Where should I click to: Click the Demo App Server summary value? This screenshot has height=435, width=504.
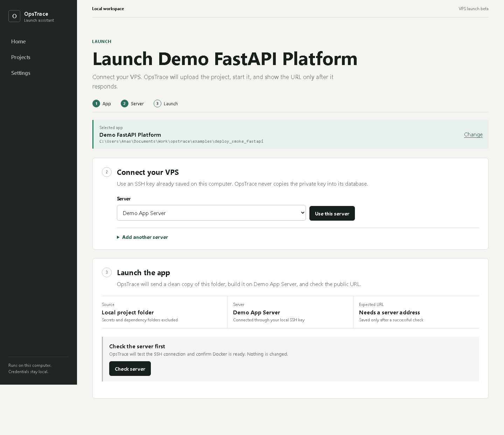pyautogui.click(x=257, y=313)
